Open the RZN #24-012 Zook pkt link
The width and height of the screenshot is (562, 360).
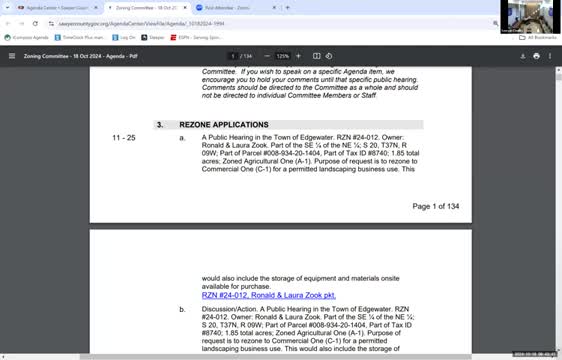pos(268,295)
